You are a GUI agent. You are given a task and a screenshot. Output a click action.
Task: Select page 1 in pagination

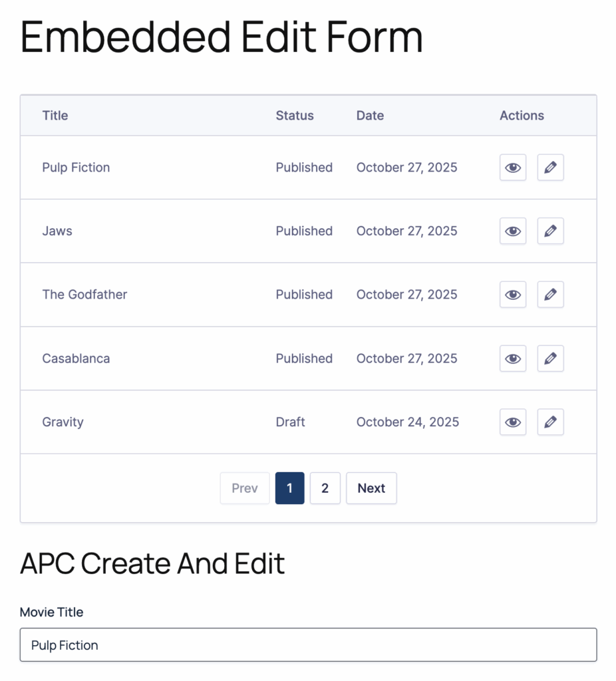(289, 488)
